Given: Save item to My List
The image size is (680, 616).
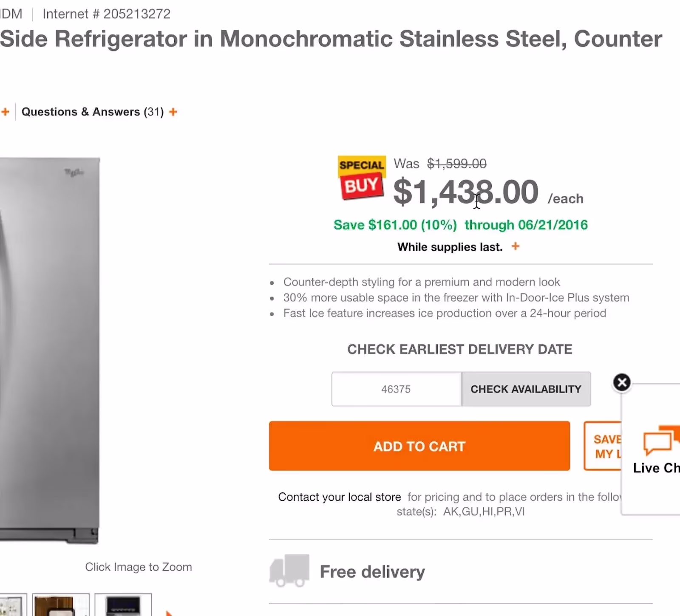Looking at the screenshot, I should (x=603, y=446).
